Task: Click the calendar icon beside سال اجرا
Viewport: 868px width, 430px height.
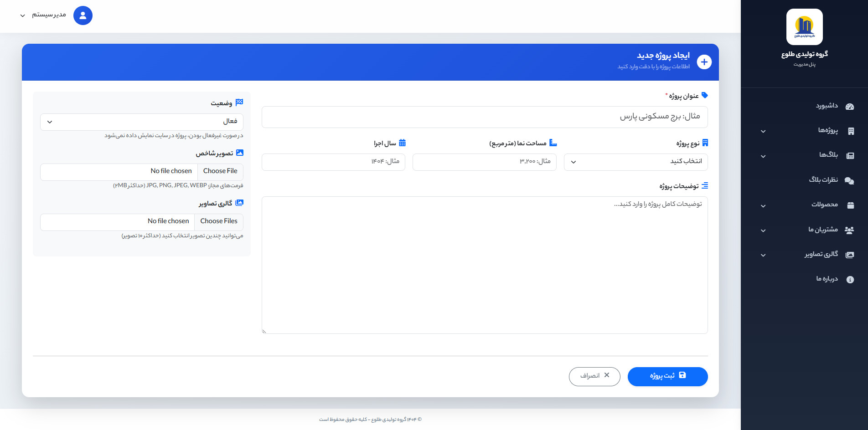Action: pyautogui.click(x=402, y=143)
